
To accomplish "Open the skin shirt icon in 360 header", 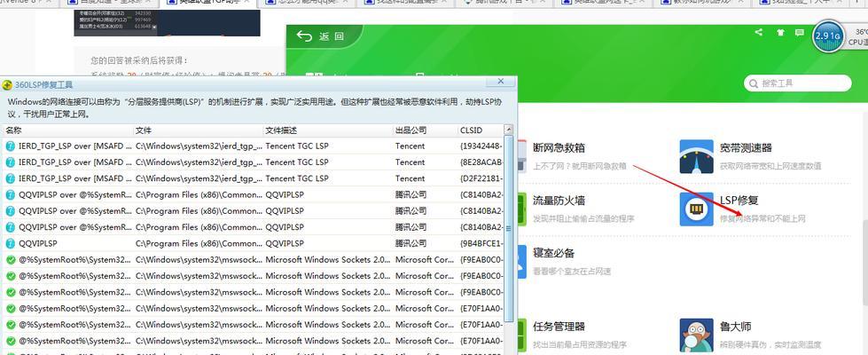I will [780, 33].
